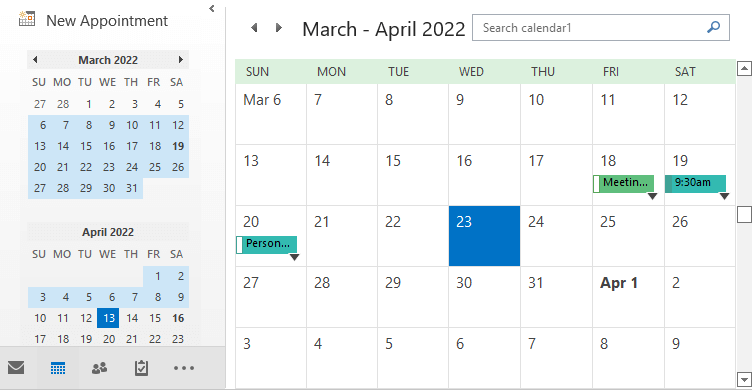
Task: Open the 9:30am event on March 19
Action: [695, 183]
